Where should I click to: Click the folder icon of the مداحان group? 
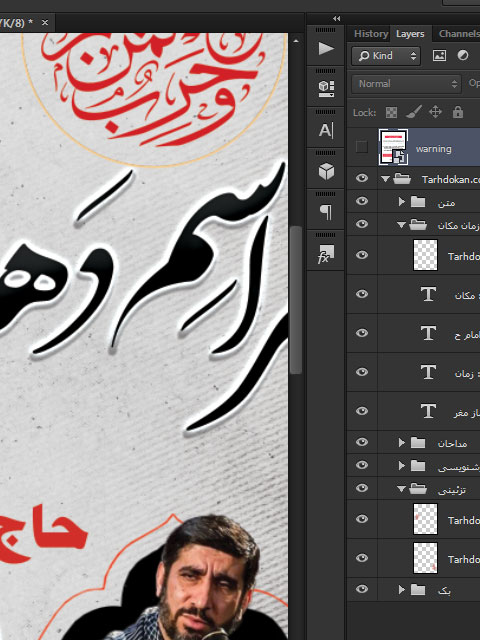[x=418, y=442]
